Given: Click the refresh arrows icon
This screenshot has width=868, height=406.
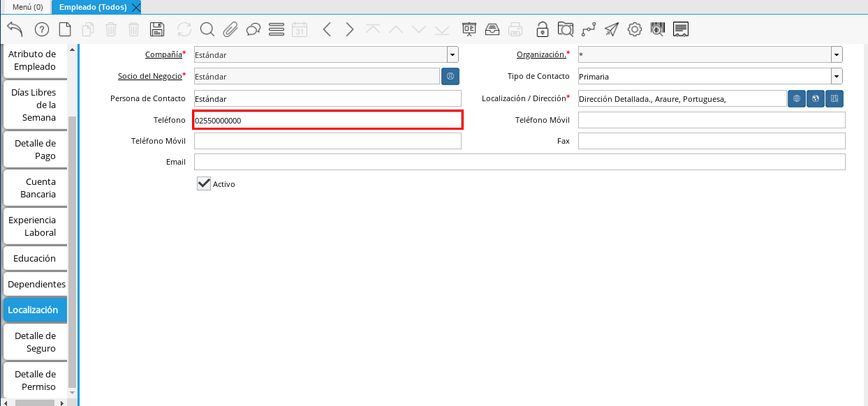Looking at the screenshot, I should tap(184, 29).
